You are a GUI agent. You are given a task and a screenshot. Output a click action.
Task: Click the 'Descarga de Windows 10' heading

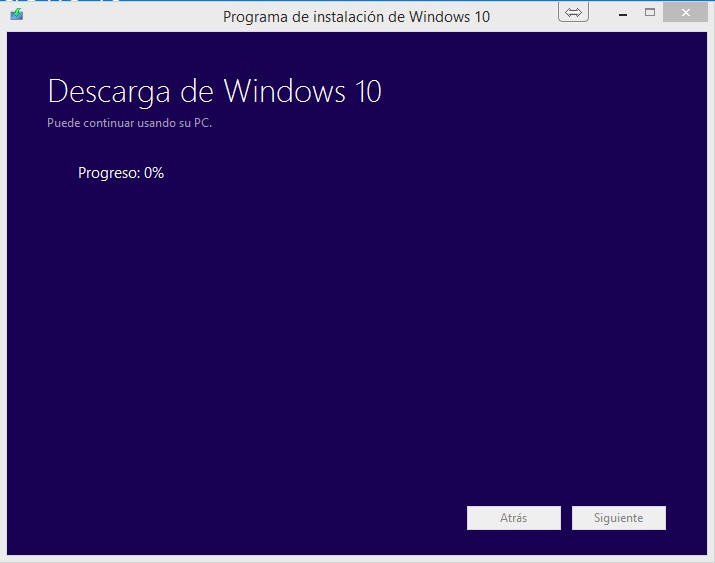pyautogui.click(x=214, y=92)
